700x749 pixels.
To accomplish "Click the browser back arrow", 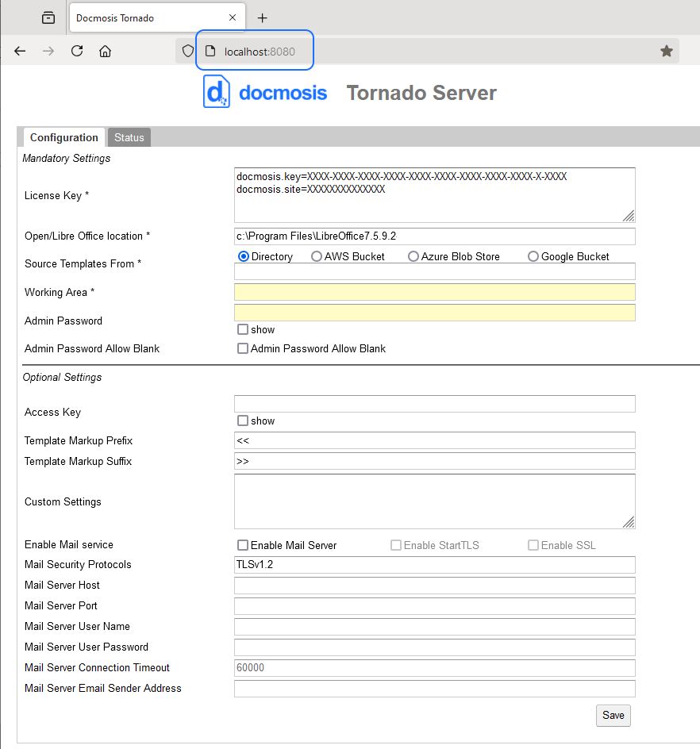I will pyautogui.click(x=20, y=51).
